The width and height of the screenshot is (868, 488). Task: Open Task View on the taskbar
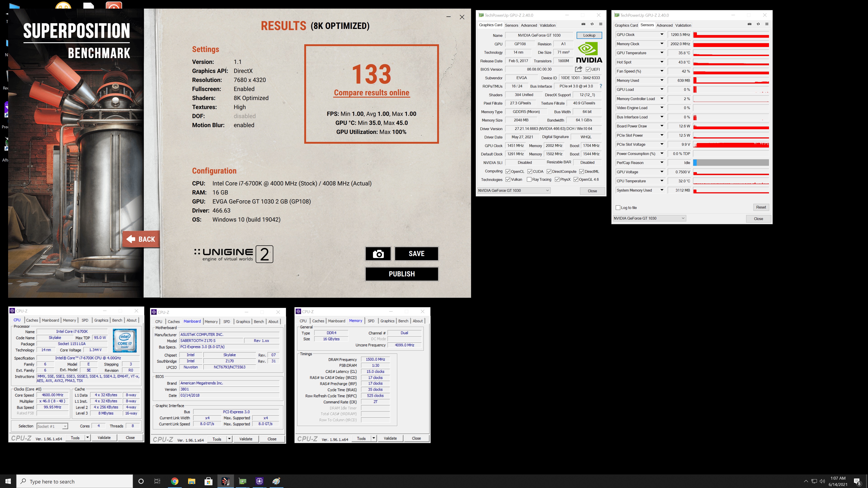pos(157,481)
